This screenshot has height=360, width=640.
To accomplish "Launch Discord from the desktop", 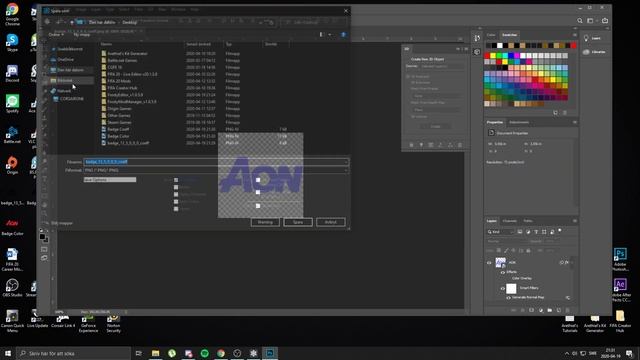I will coord(12,73).
